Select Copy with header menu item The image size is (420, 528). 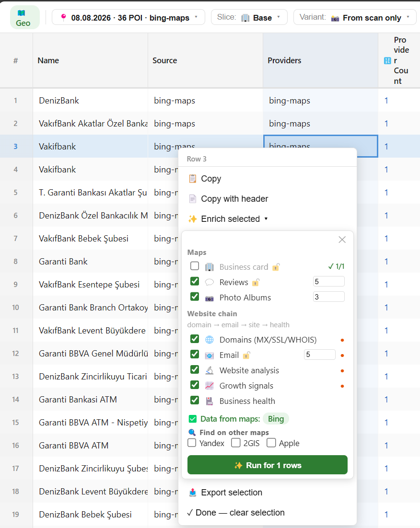click(268, 199)
